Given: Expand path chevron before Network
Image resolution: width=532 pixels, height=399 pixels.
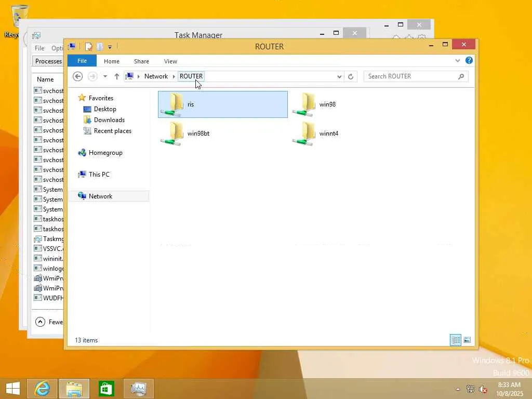Looking at the screenshot, I should (x=138, y=76).
